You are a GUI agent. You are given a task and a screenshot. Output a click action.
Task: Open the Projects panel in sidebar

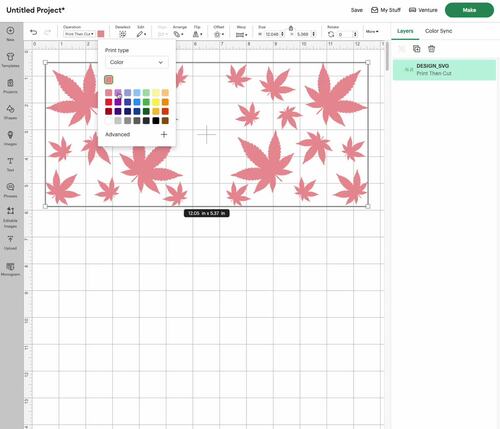pyautogui.click(x=10, y=86)
